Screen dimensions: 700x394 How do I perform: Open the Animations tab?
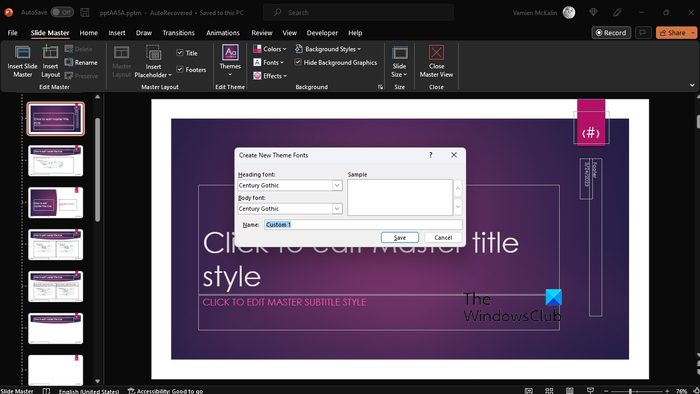pos(223,33)
